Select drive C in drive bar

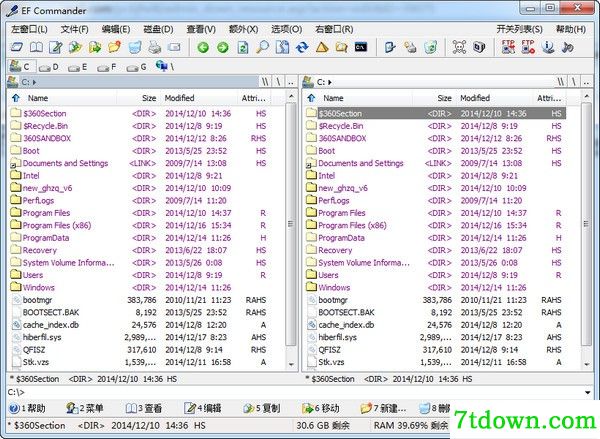tap(21, 67)
